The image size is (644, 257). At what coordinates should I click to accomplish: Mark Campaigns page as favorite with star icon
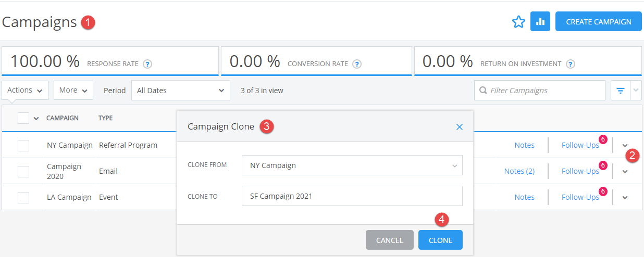(x=518, y=22)
